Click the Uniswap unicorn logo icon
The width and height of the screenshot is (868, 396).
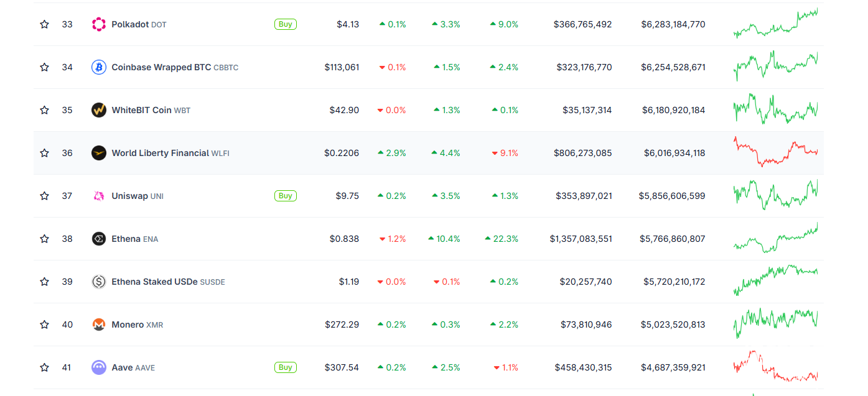tap(99, 196)
